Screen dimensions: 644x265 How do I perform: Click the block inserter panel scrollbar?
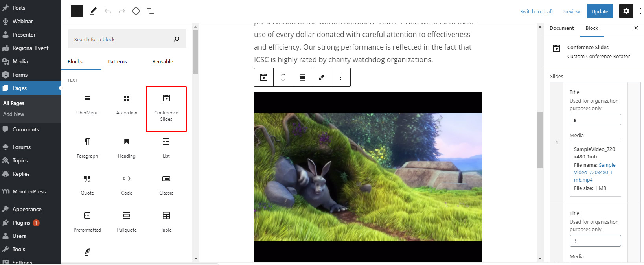point(195,51)
